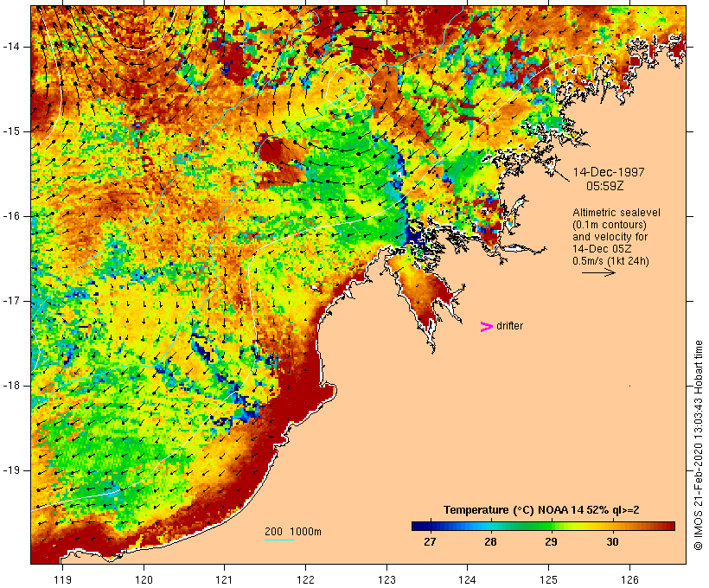This screenshot has height=588, width=709.
Task: Click the cyan 200m isobath legend line
Action: 278,540
